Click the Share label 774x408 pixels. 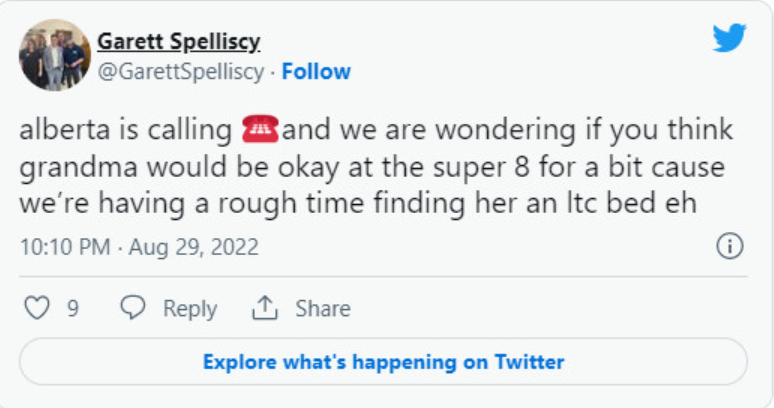[322, 309]
